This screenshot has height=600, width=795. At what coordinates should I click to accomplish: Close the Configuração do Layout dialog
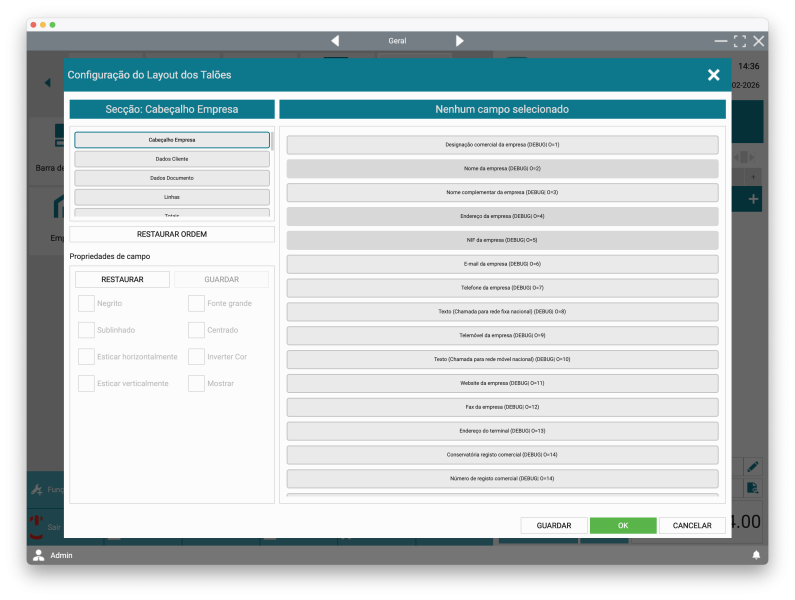713,75
